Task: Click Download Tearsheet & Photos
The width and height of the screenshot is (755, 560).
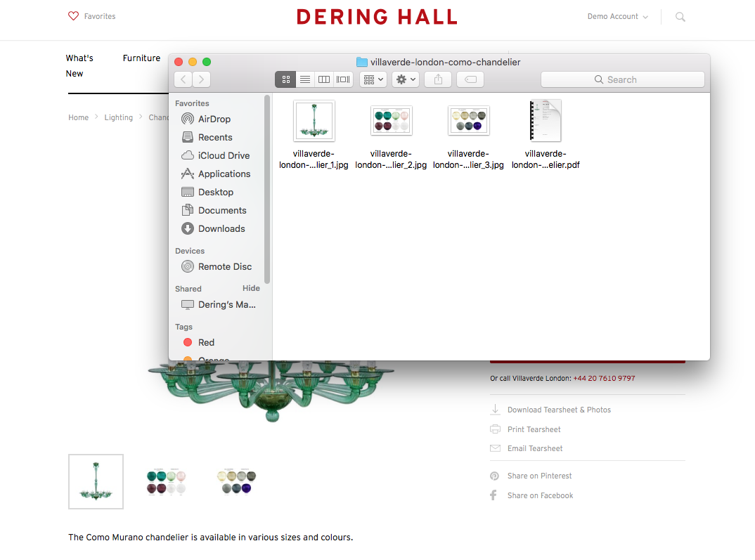Action: point(559,410)
